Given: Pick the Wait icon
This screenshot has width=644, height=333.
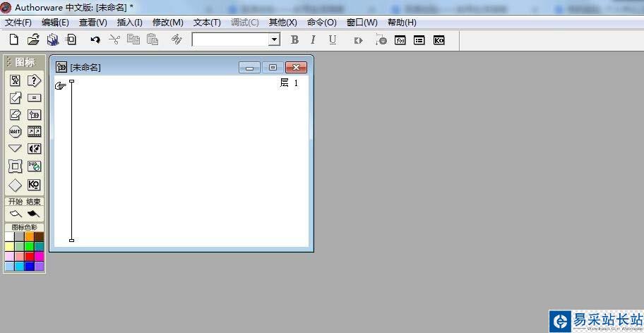Looking at the screenshot, I should tap(15, 131).
